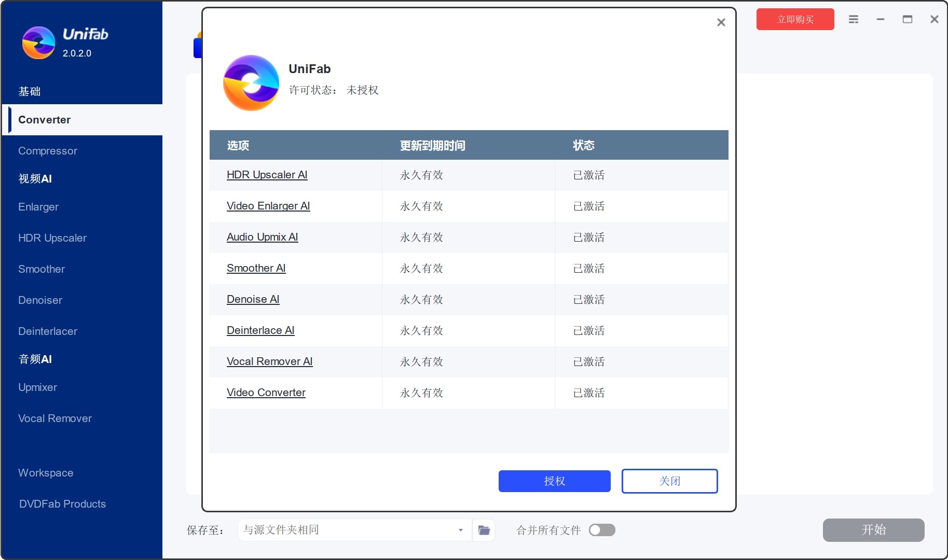The height and width of the screenshot is (560, 948).
Task: Minimize the UniFab window
Action: tap(881, 19)
